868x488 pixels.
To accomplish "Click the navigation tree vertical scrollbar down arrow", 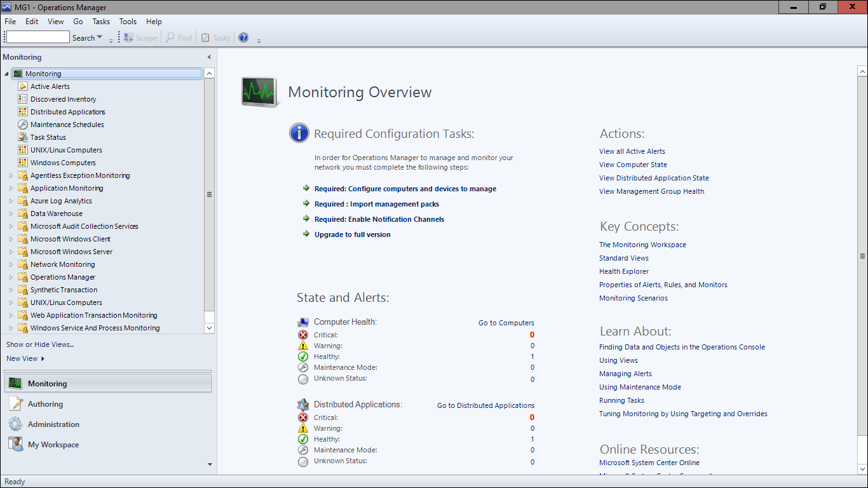I will 210,328.
